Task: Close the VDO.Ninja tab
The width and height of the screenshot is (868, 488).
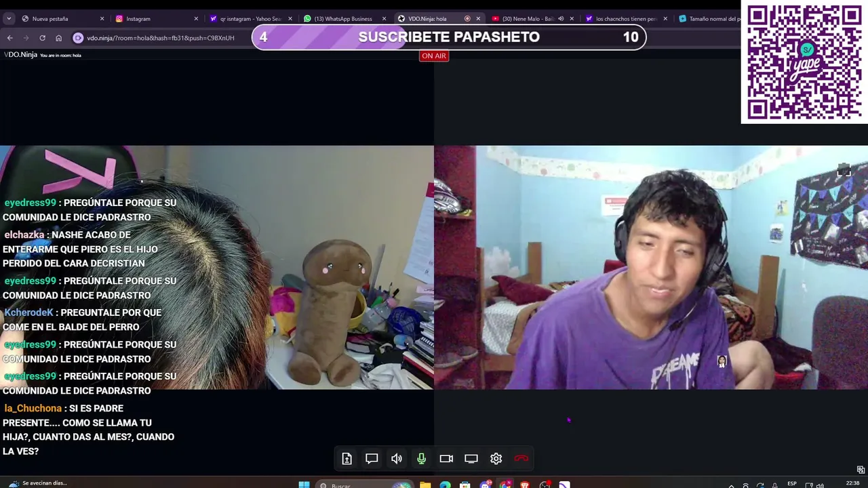Action: [x=478, y=19]
